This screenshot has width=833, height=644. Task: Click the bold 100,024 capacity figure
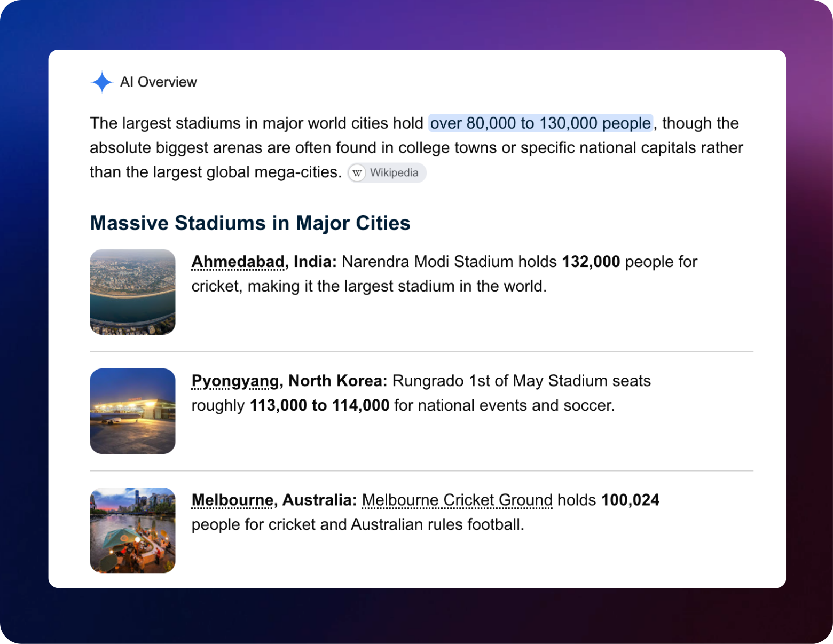point(630,500)
